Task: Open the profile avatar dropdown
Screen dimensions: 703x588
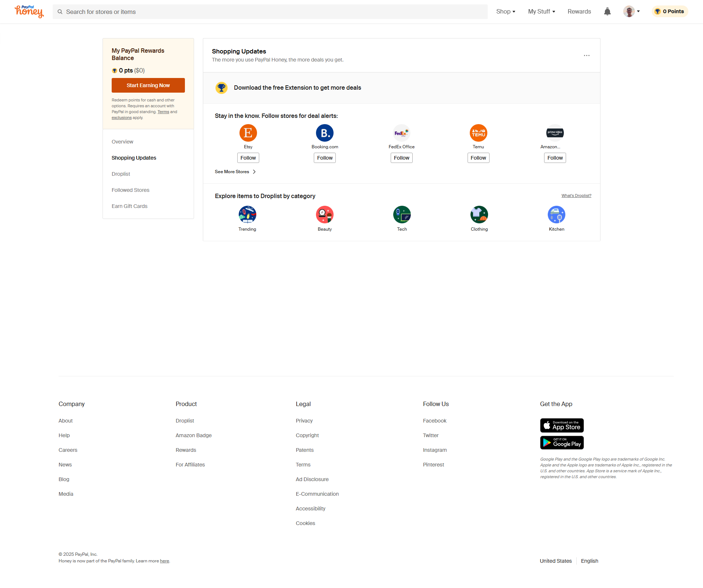Action: point(632,11)
